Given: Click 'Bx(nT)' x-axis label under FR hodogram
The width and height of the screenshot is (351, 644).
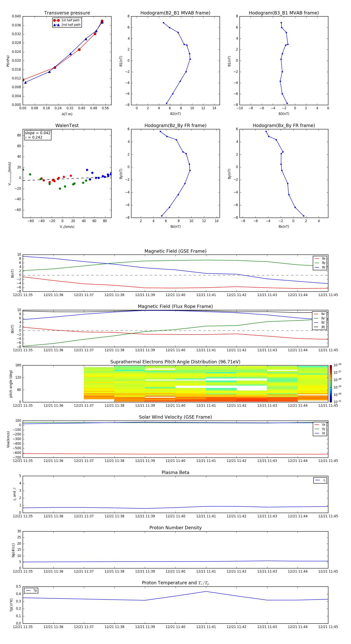Looking at the screenshot, I should point(284,227).
